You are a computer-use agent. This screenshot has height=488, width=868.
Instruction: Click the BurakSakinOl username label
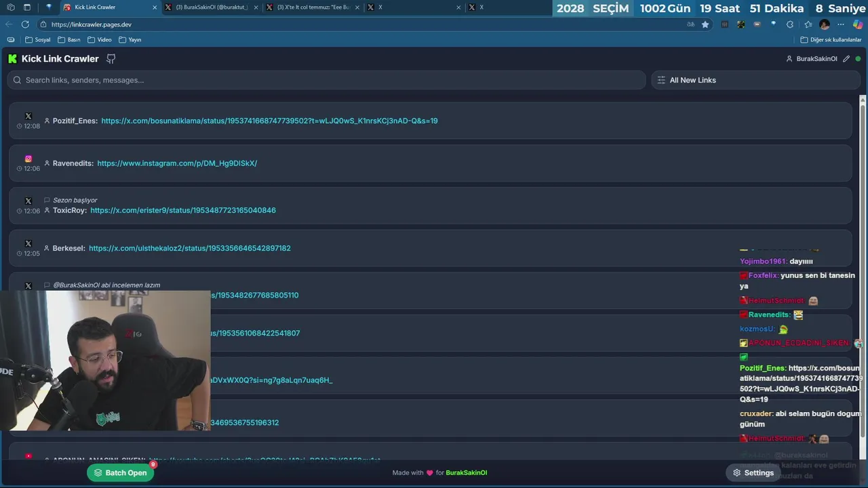(x=816, y=59)
